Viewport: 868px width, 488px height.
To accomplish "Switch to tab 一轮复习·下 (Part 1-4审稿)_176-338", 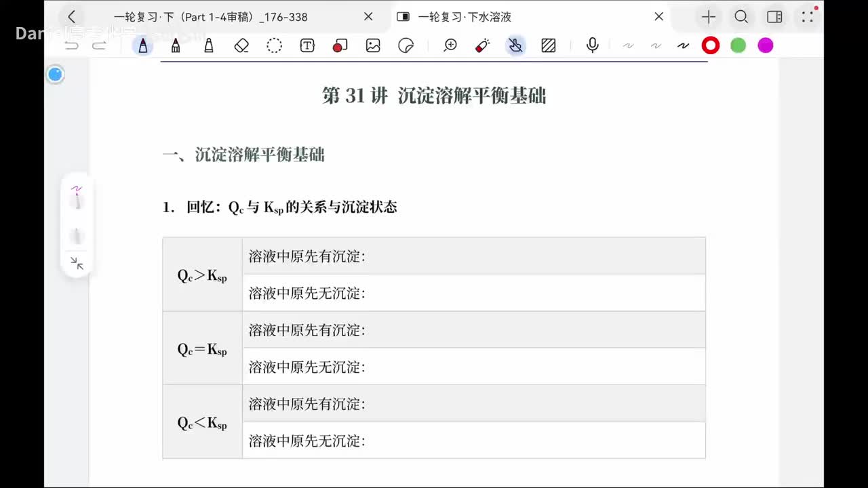I will (x=211, y=17).
